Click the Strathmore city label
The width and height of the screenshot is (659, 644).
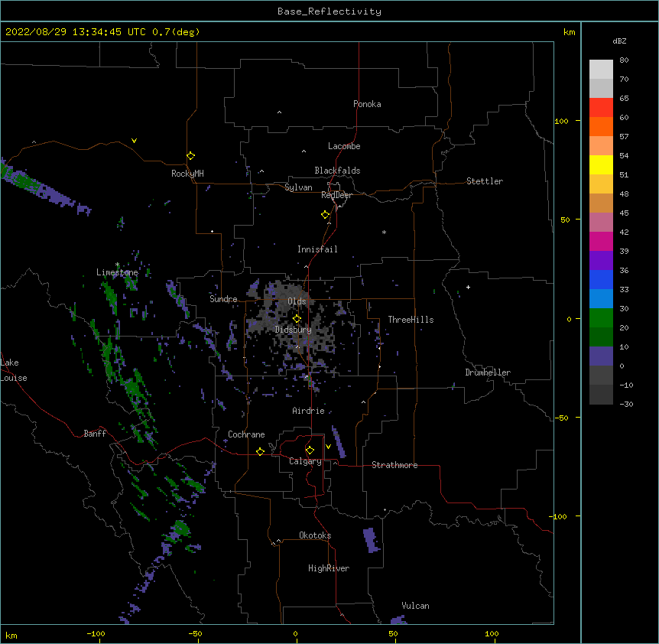394,465
